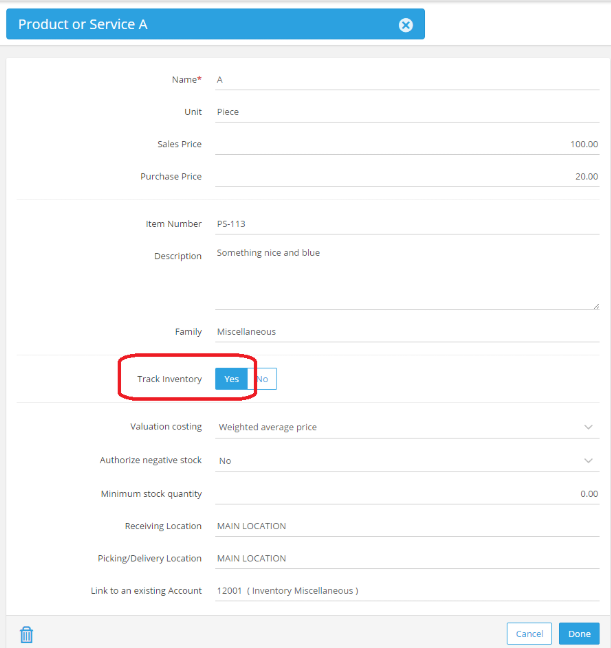
Task: Click the Link to an existing Account field
Action: coord(407,591)
